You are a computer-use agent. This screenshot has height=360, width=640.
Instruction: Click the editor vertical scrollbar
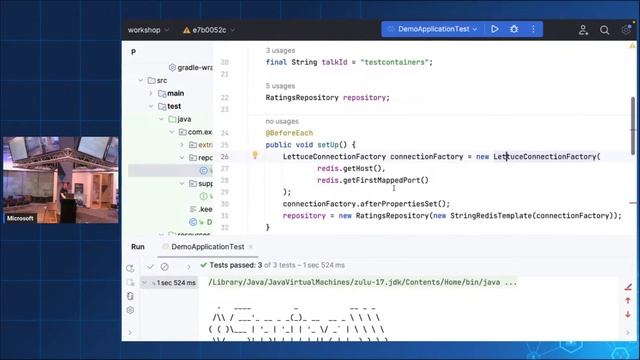point(633,126)
